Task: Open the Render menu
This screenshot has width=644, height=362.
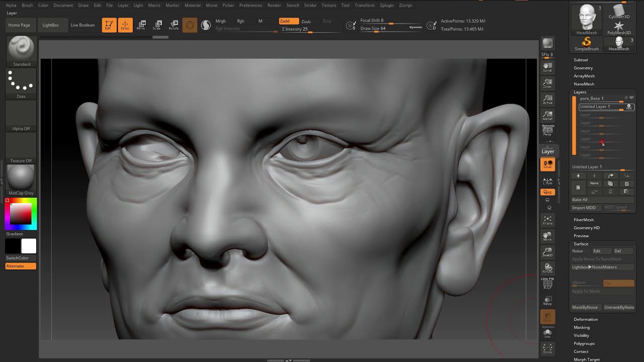Action: 274,5
